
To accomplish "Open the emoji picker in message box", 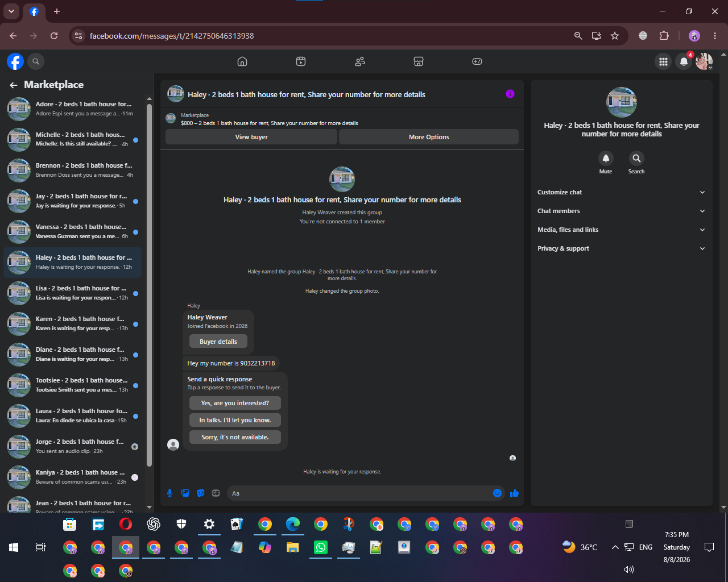I will (497, 493).
